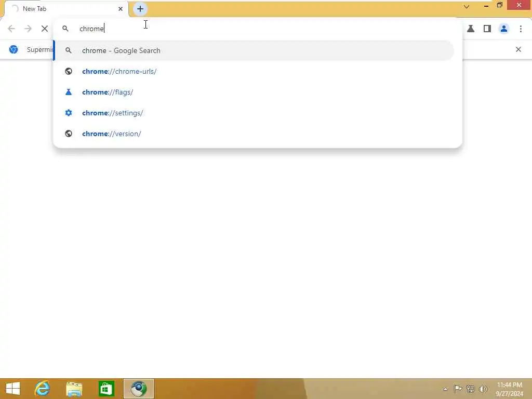Open Chrome Labs experiments flask icon
The height and width of the screenshot is (399, 532).
(x=471, y=29)
